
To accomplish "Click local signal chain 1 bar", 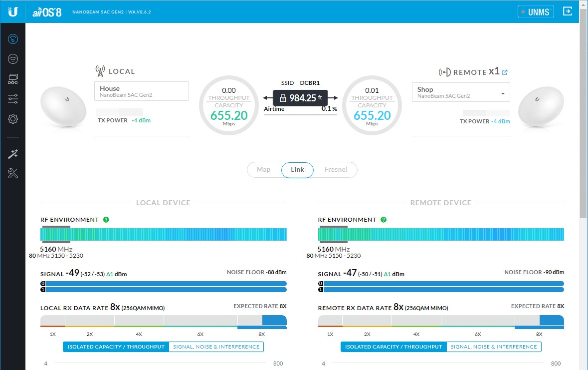I will click(x=164, y=290).
